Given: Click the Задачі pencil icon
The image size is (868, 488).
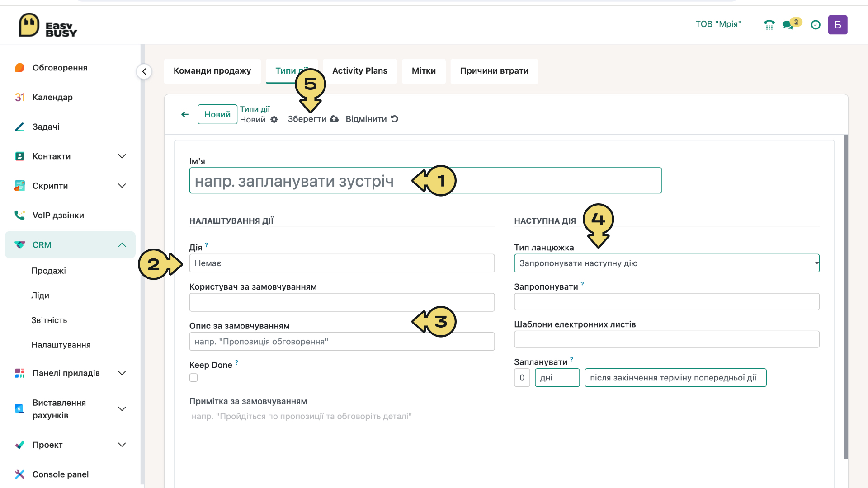Looking at the screenshot, I should (x=20, y=127).
